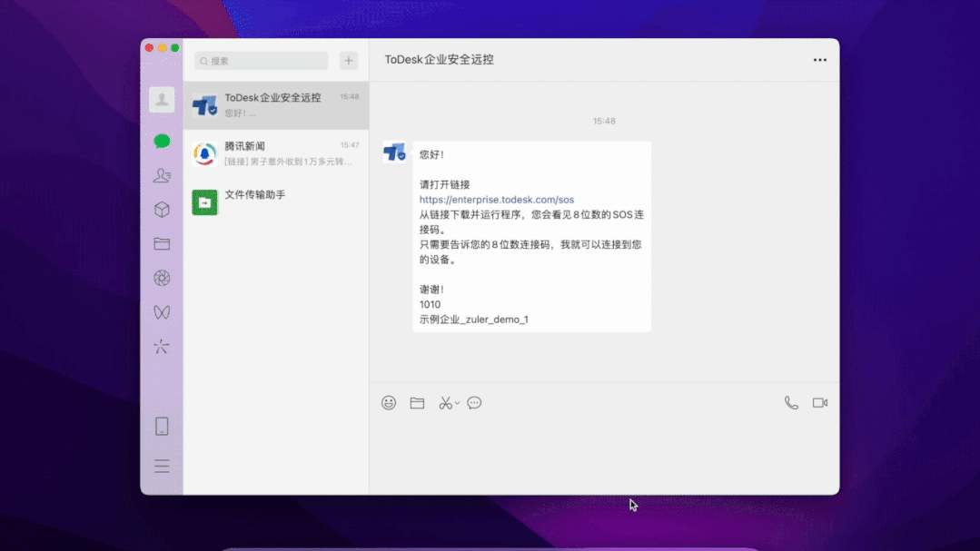The width and height of the screenshot is (980, 551).
Task: Select the green Chats bubble icon
Action: 162,142
